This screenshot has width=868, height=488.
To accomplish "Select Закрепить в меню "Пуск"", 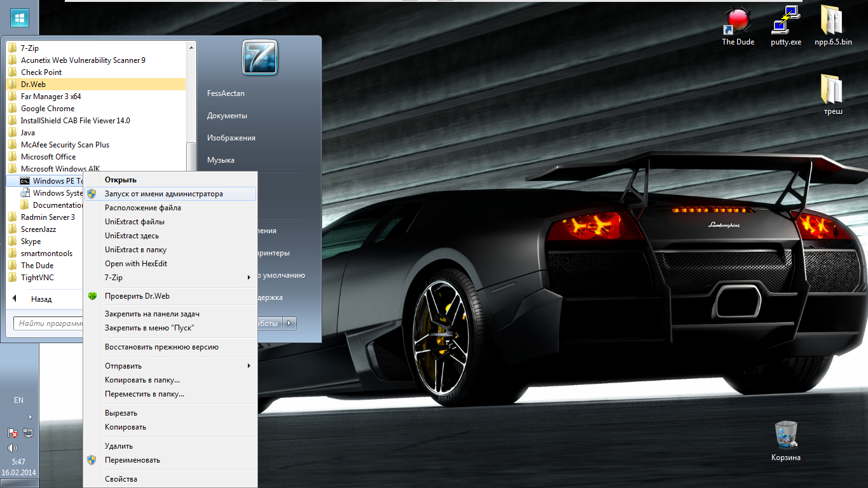I will coord(170,328).
